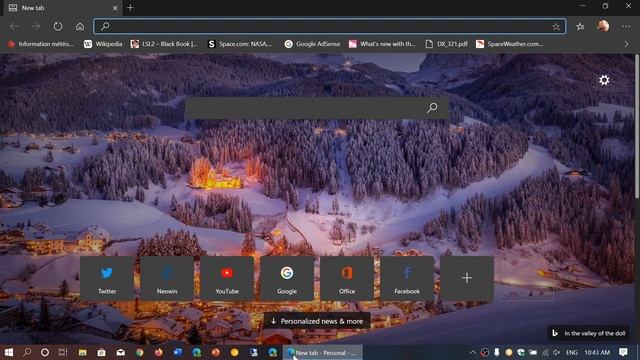
Task: Go forward using the forward arrow
Action: [x=36, y=27]
